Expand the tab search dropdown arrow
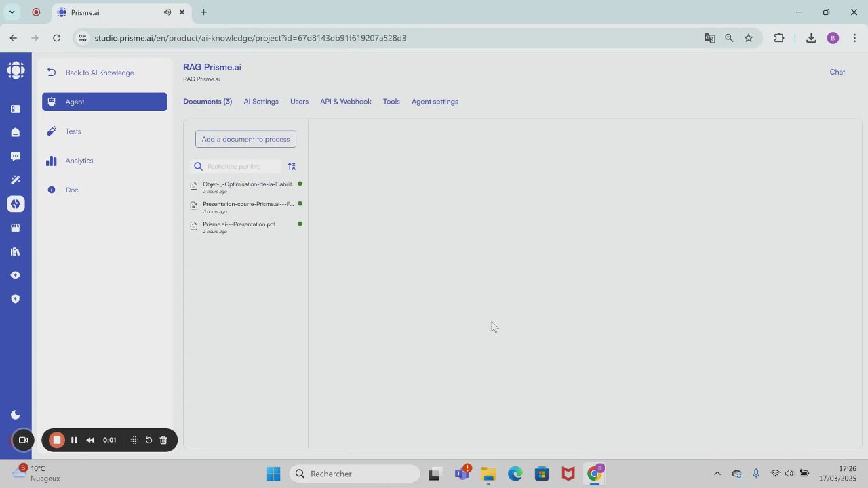The width and height of the screenshot is (868, 488). click(x=12, y=12)
